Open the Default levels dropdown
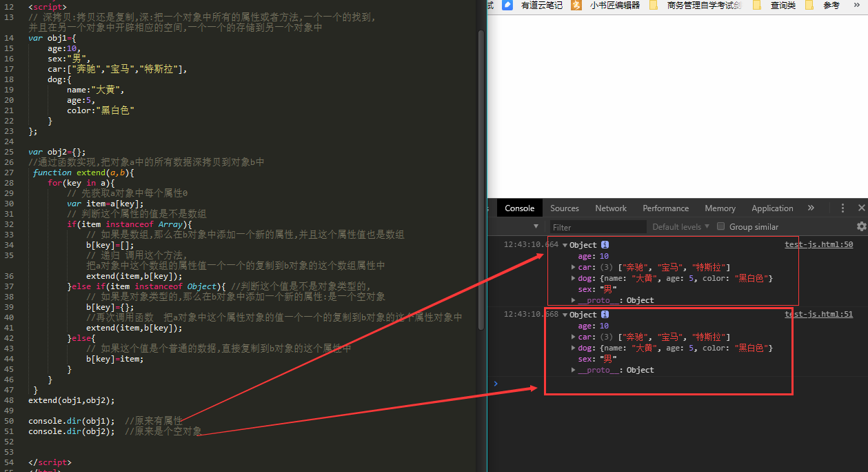 pos(680,226)
